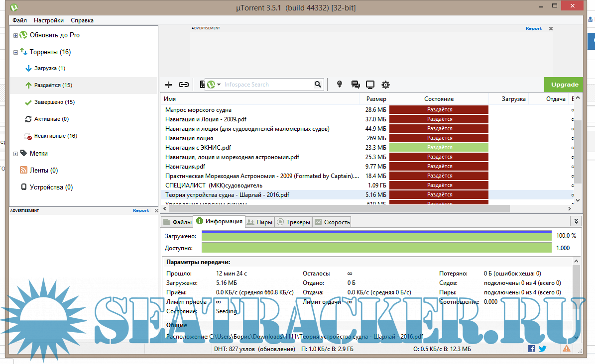Image resolution: width=595 pixels, height=364 pixels.
Task: Collapse the Торренты tree node
Action: click(16, 52)
